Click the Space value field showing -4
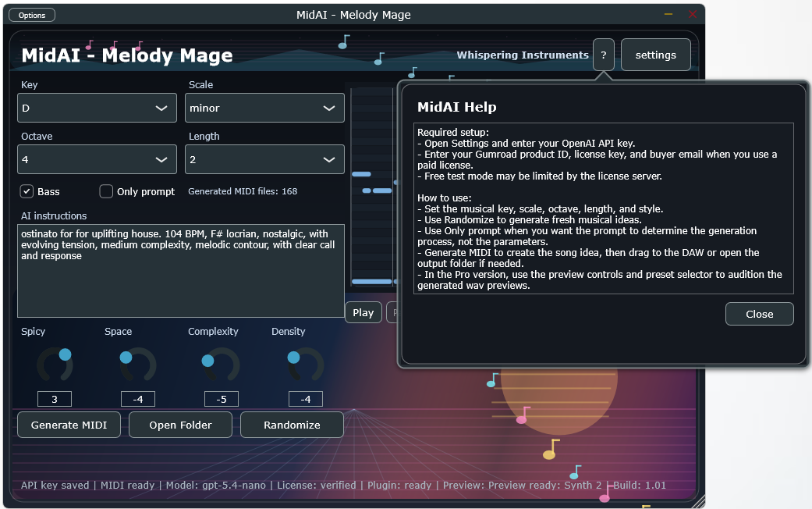Image resolution: width=812 pixels, height=509 pixels. (x=138, y=399)
